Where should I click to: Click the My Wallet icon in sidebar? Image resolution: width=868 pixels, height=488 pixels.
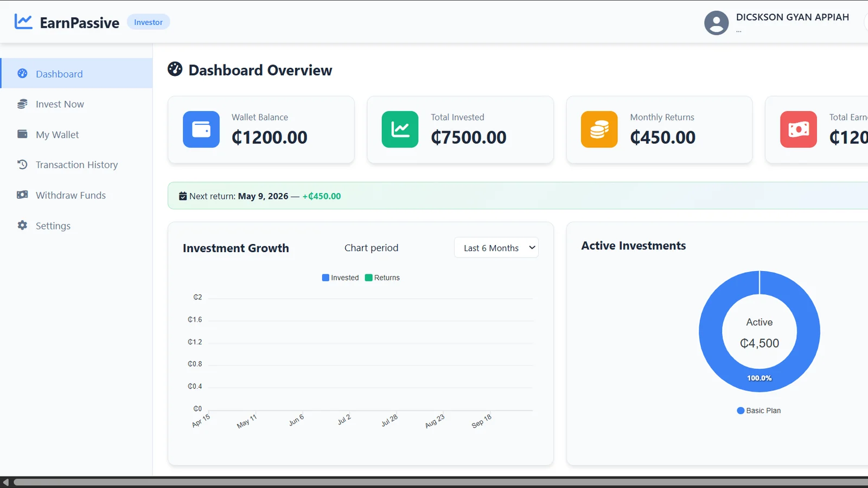pyautogui.click(x=22, y=134)
